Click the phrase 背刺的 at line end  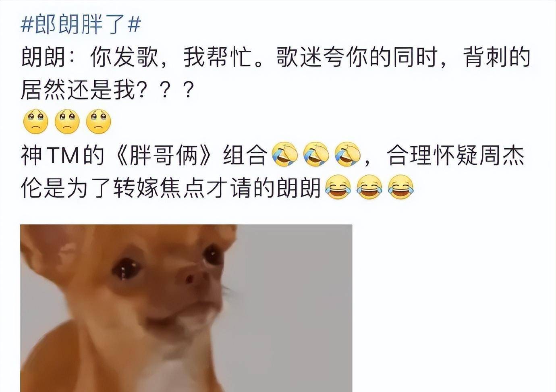[496, 58]
